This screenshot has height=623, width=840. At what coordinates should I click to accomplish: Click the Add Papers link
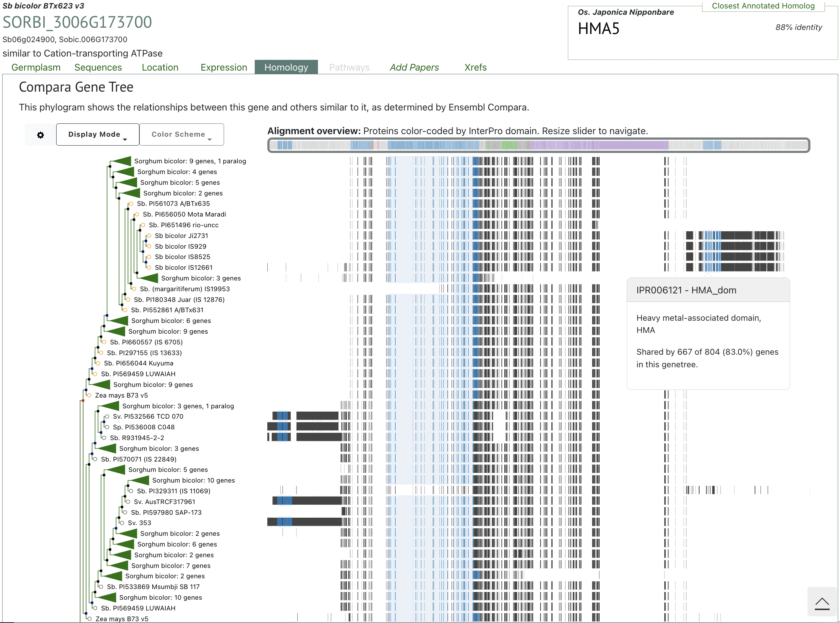tap(414, 68)
